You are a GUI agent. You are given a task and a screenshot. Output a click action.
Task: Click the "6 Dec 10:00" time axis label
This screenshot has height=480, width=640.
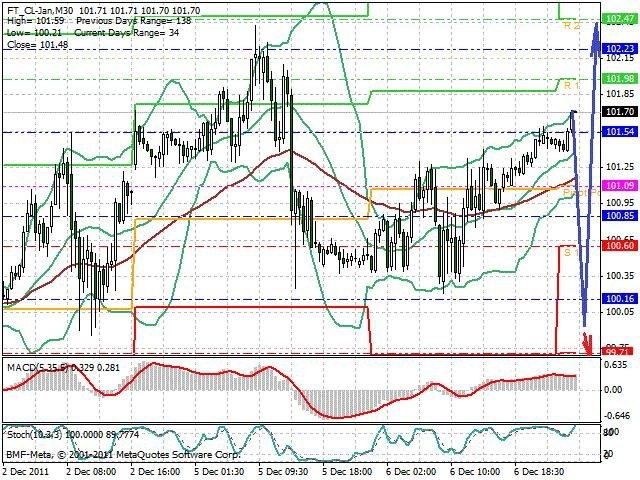475,471
